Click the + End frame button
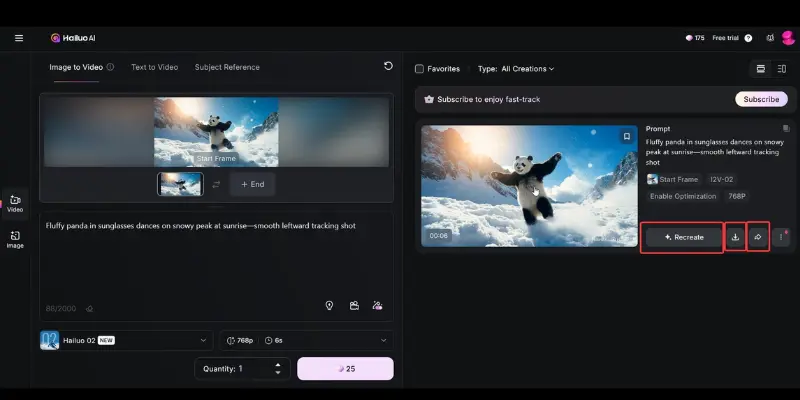Image resolution: width=800 pixels, height=400 pixels. (x=253, y=185)
